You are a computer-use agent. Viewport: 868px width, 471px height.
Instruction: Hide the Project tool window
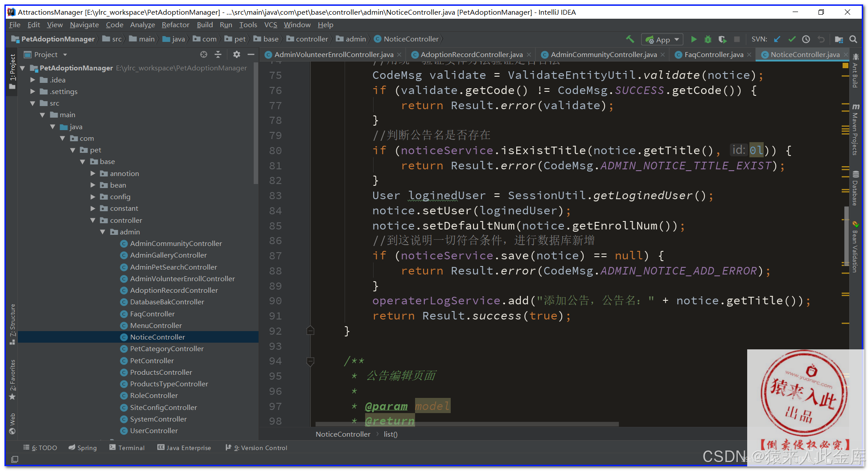pos(251,54)
